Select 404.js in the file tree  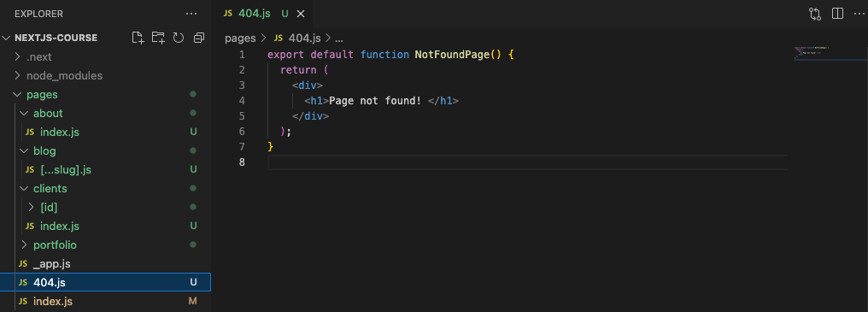tap(105, 283)
